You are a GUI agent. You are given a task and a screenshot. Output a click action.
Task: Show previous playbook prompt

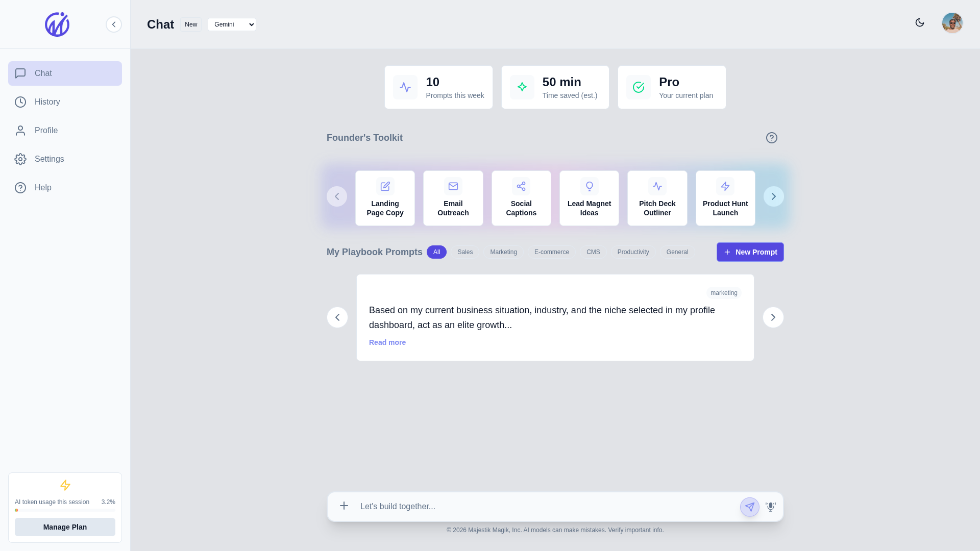(337, 317)
